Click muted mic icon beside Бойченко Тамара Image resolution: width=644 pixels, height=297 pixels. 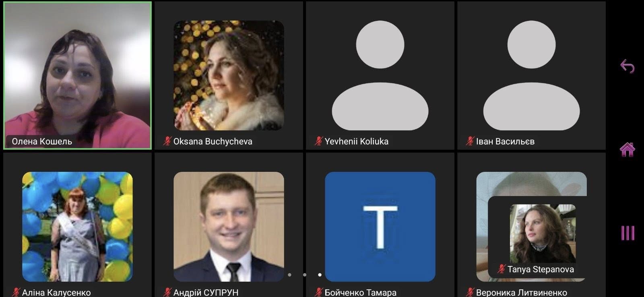[x=319, y=292]
